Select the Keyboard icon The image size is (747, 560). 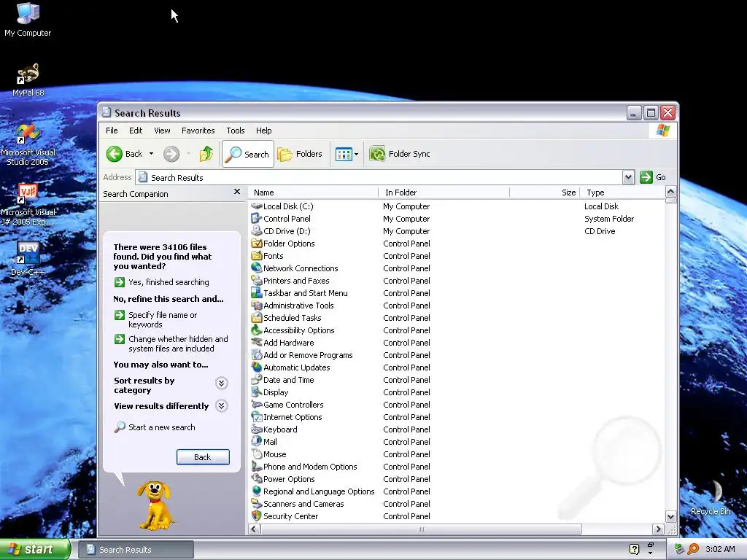click(257, 429)
